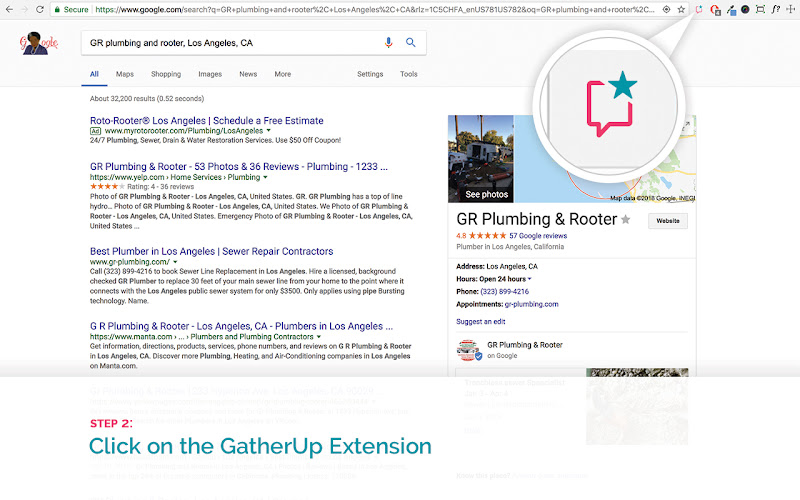Click the phone number (323) 899-4216
Viewport: 800px width, 500px height.
point(504,291)
